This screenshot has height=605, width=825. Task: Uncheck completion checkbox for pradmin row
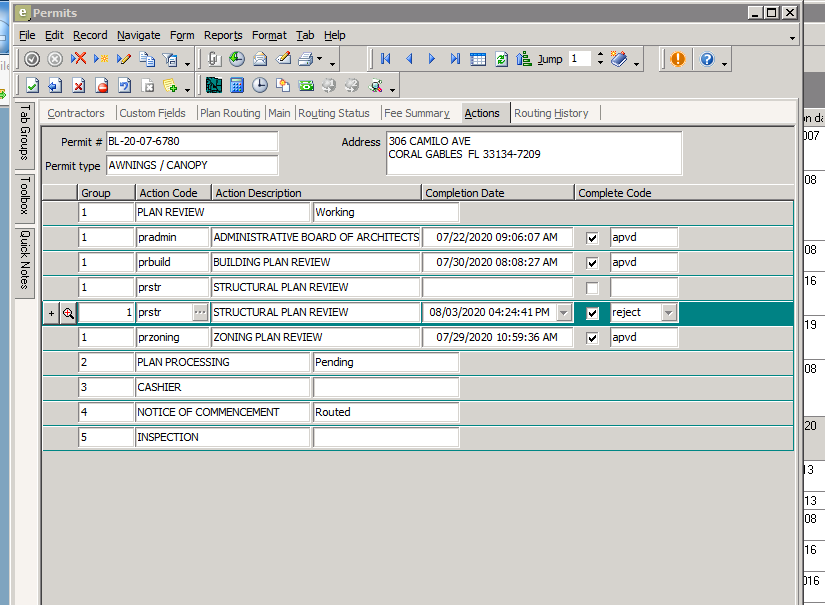click(592, 238)
